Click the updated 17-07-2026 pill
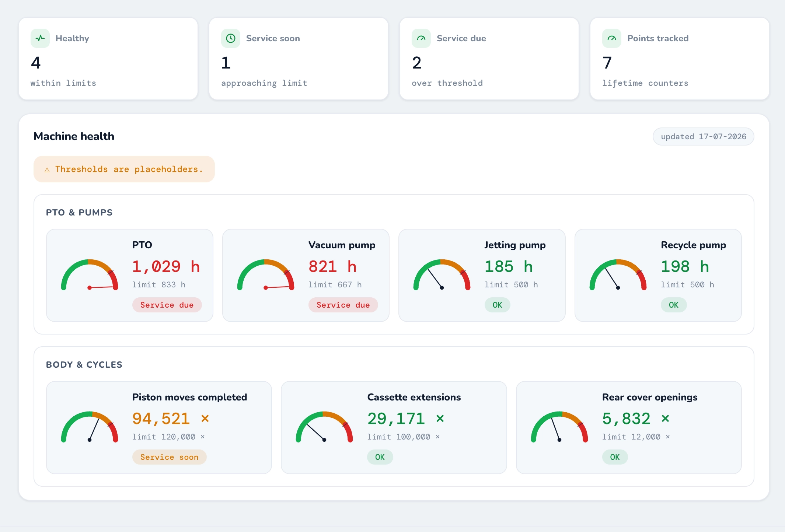This screenshot has width=785, height=532. [x=704, y=137]
